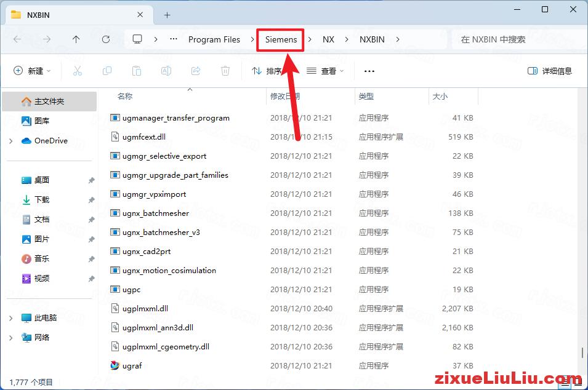The height and width of the screenshot is (390, 588).
Task: Open the 查看 (View) dropdown
Action: coord(328,71)
